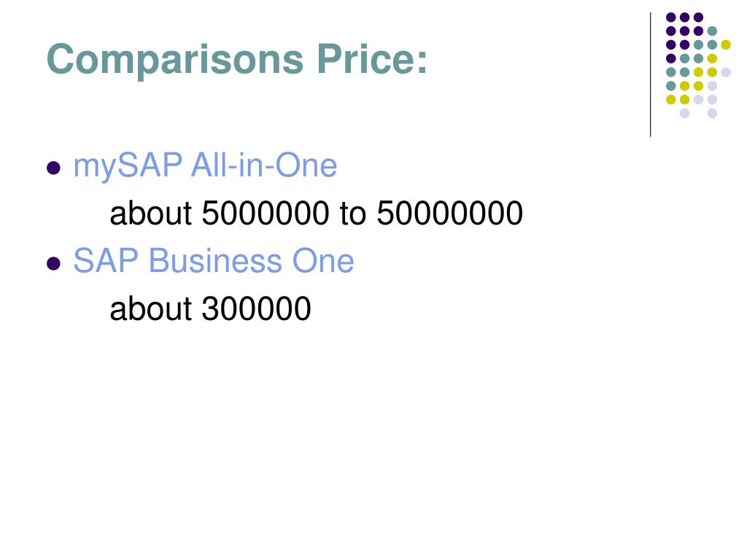Click the line about 5000000 to 50000000

(317, 213)
